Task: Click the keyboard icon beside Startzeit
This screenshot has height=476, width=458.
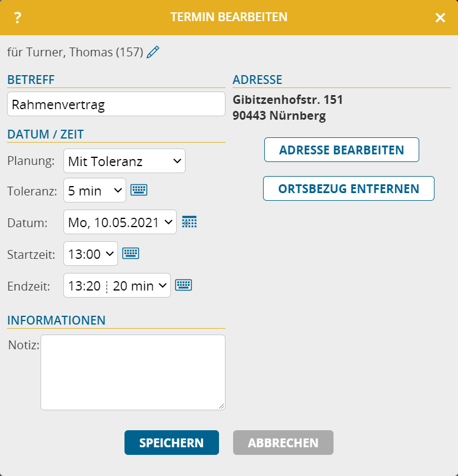Action: tap(130, 254)
